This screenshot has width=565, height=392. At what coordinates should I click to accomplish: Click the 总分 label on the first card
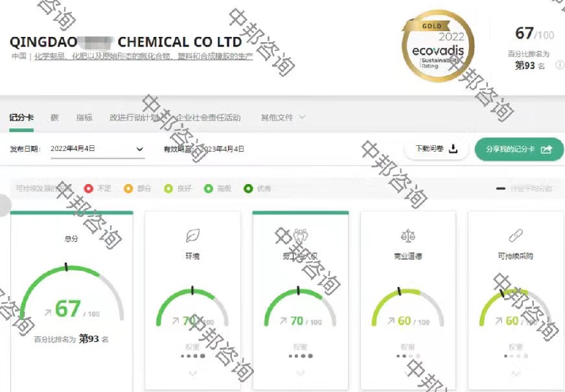[71, 238]
